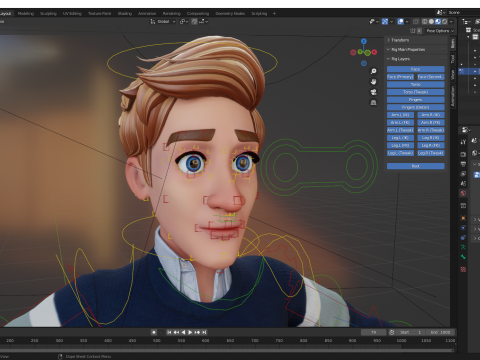
Task: Select material preview shading mode
Action: click(x=438, y=21)
